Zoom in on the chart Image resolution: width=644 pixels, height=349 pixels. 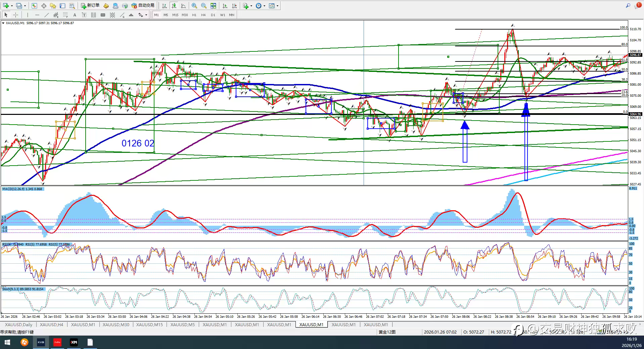point(194,6)
